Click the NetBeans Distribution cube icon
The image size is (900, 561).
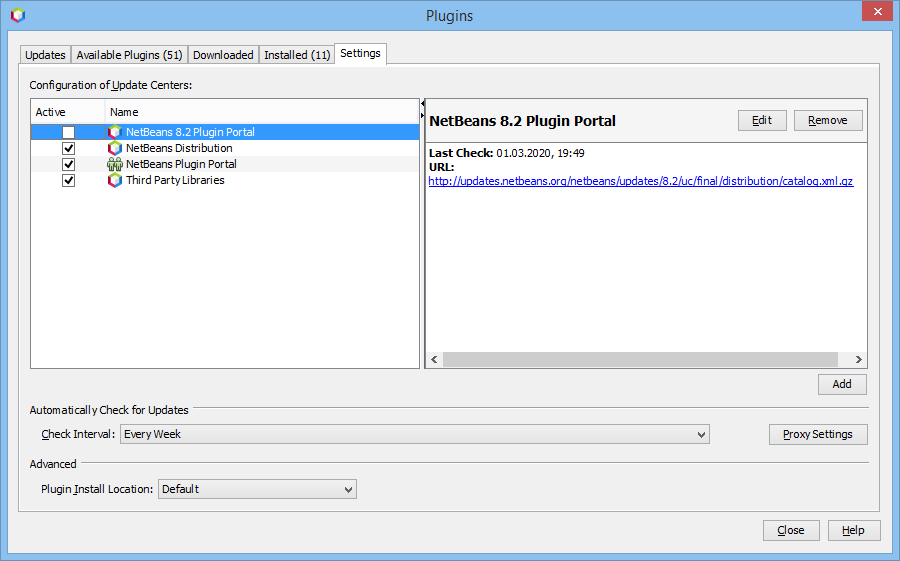(115, 148)
